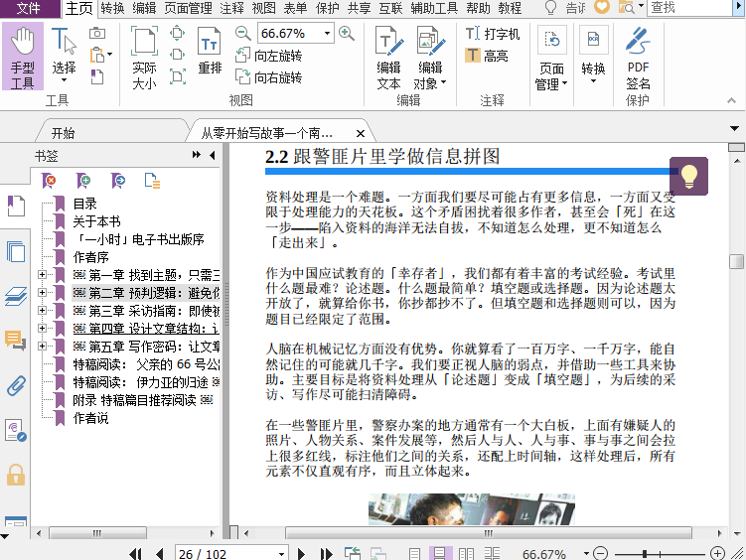Viewport: 746px width, 560px height.
Task: Click the zoom out magnifier in the ribbon
Action: (x=242, y=34)
